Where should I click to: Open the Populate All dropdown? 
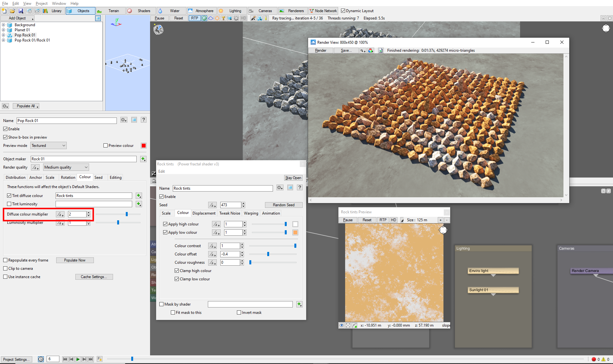point(26,106)
